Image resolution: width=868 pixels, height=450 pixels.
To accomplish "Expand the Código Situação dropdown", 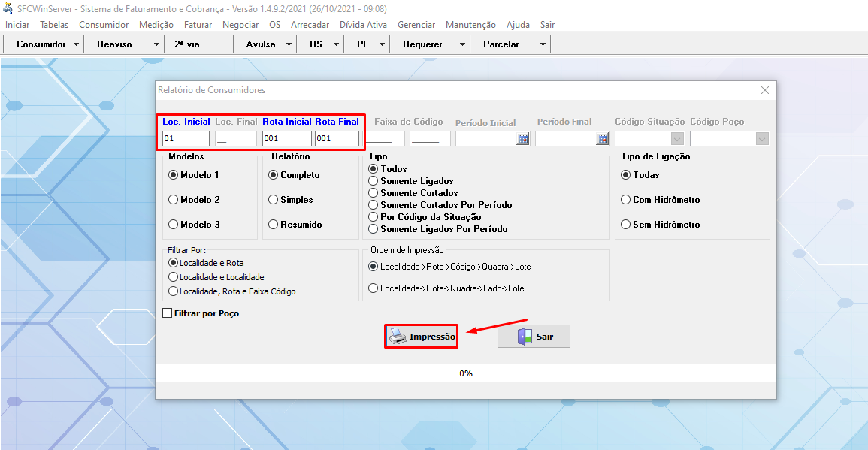I will point(677,139).
